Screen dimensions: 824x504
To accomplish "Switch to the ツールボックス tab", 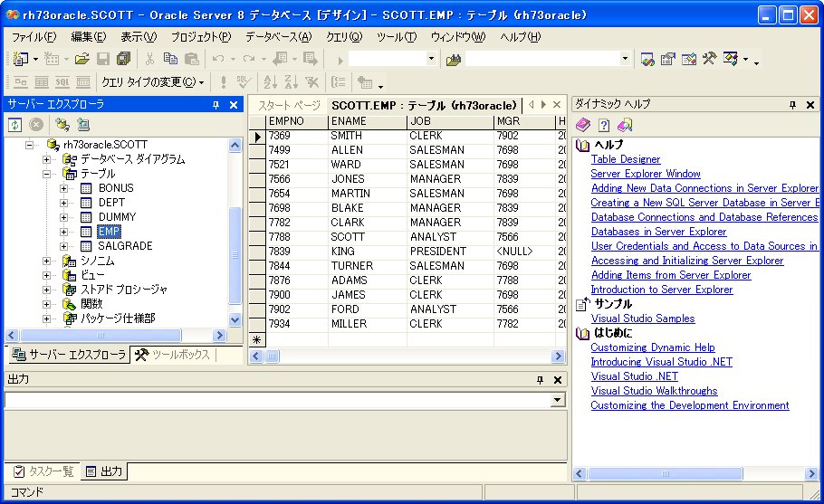I will [x=175, y=355].
